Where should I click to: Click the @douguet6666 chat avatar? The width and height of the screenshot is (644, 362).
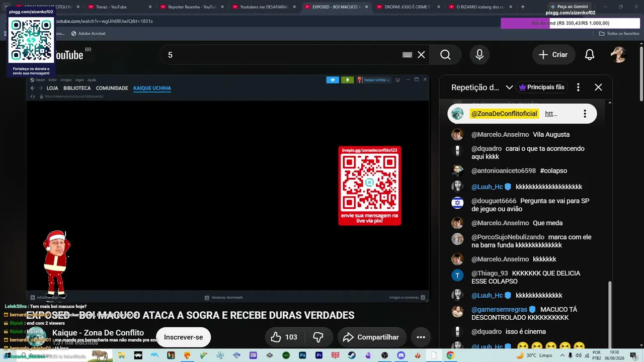(457, 203)
